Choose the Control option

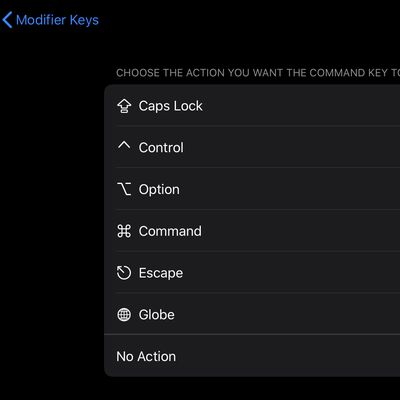click(x=252, y=147)
